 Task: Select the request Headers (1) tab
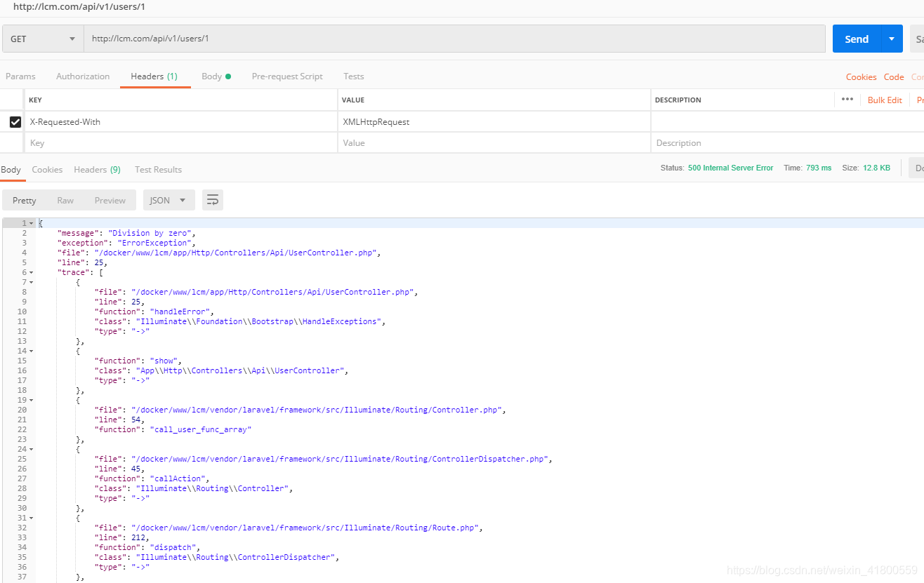154,76
